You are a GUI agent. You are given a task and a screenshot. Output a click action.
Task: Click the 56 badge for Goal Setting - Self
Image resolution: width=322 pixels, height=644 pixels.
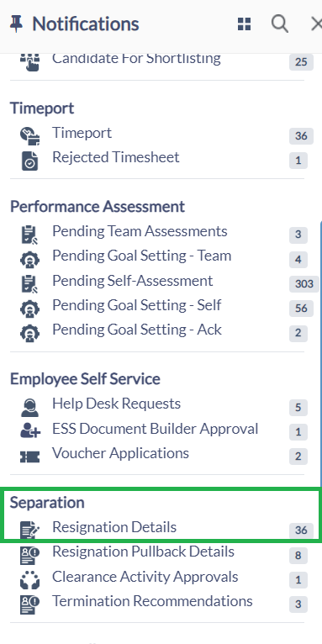click(x=301, y=309)
